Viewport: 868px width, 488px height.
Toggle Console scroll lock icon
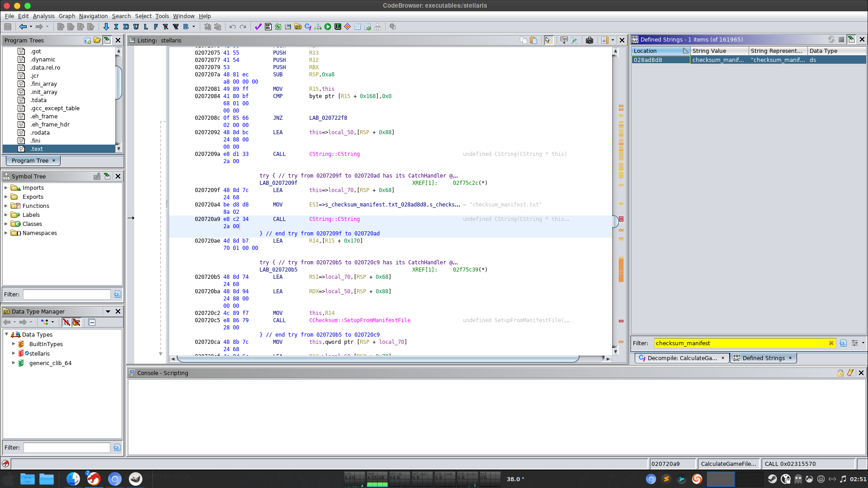click(840, 373)
